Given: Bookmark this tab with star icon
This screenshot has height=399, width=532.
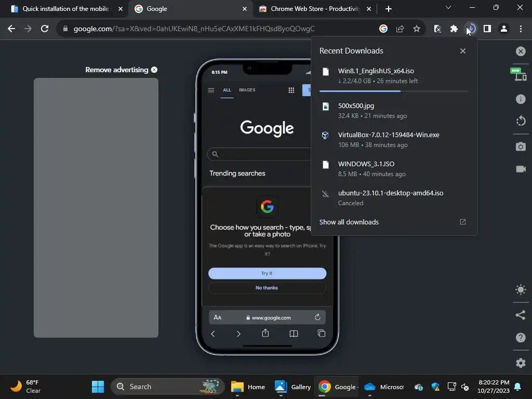Looking at the screenshot, I should coord(417,29).
